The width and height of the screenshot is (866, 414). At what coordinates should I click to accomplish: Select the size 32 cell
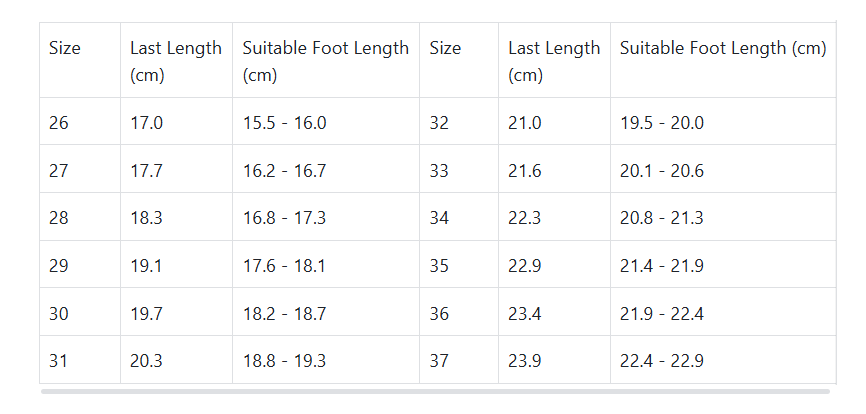439,123
